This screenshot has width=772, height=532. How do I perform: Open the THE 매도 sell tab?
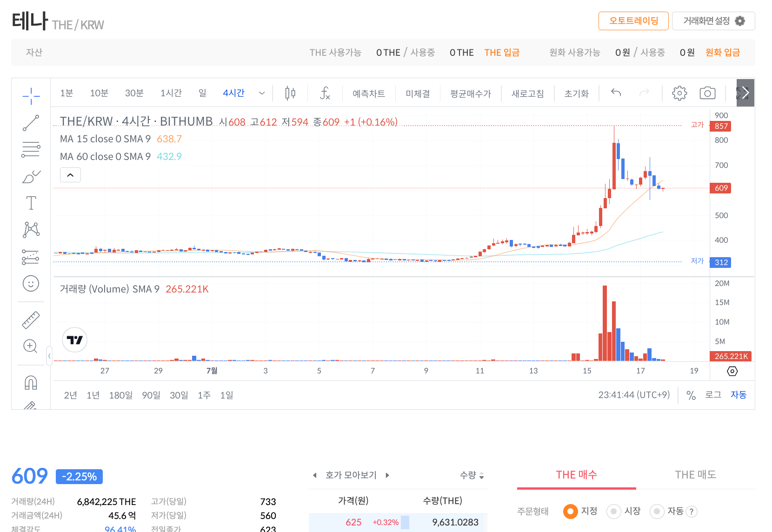pyautogui.click(x=696, y=475)
